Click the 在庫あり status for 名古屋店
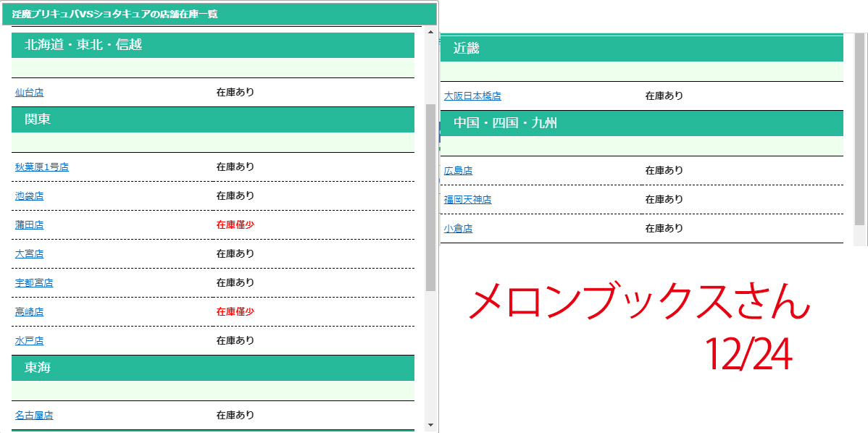 click(x=235, y=415)
